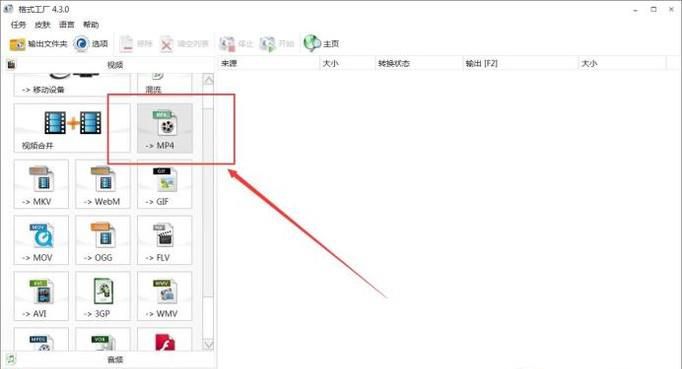682x369 pixels.
Task: Choose the -> GIF conversion icon
Action: coord(164,184)
